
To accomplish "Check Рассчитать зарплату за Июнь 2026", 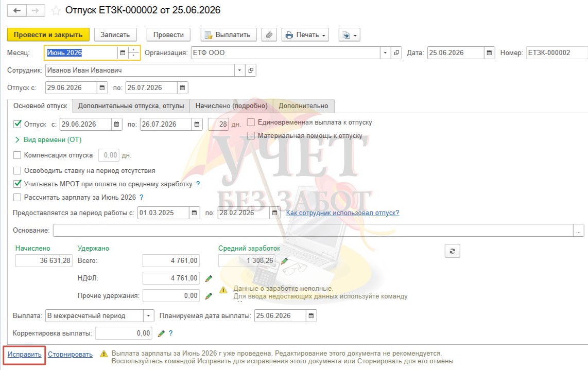I will coord(18,198).
